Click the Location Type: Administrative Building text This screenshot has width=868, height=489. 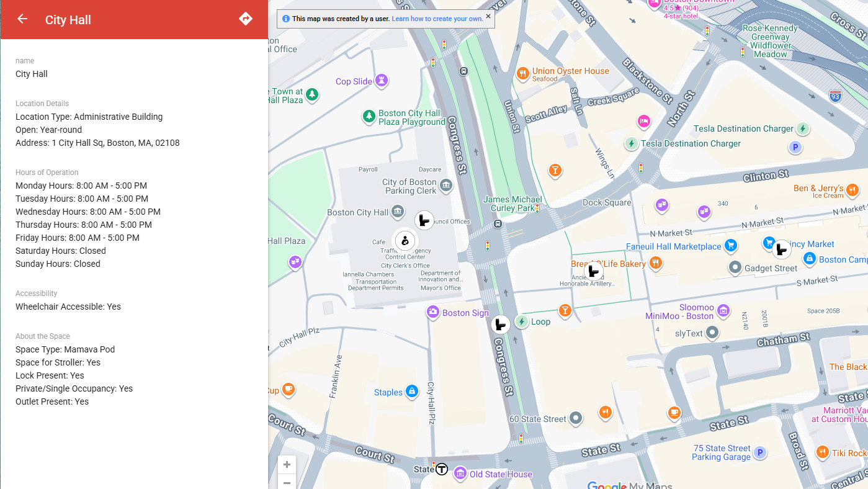tap(89, 117)
